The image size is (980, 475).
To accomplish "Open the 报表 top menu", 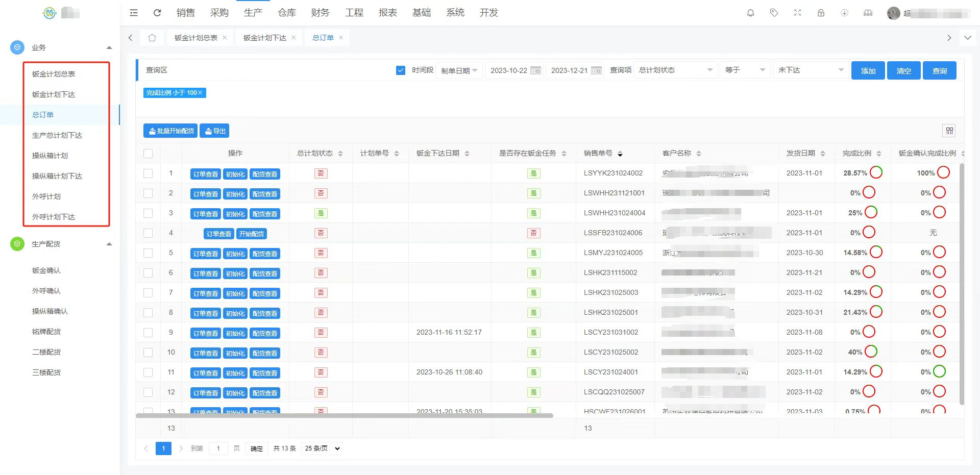I will (x=388, y=13).
